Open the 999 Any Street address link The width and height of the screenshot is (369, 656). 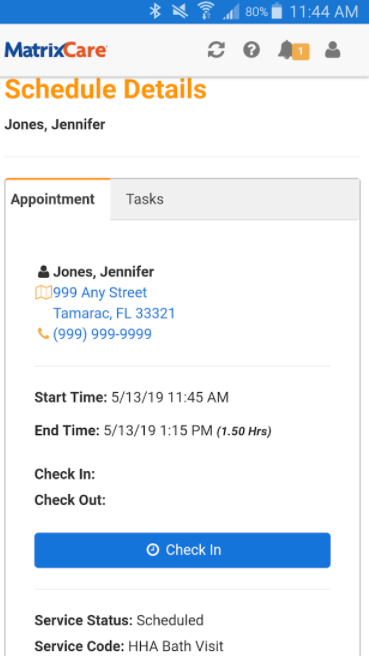tap(100, 292)
